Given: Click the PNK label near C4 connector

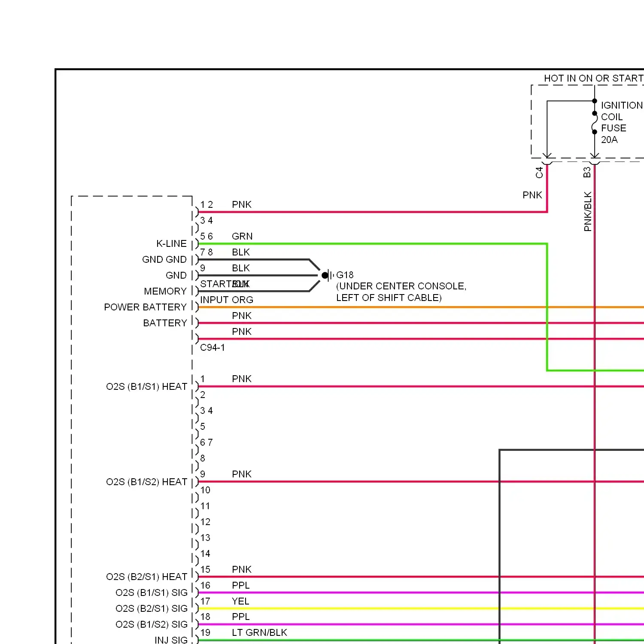Looking at the screenshot, I should tap(532, 195).
